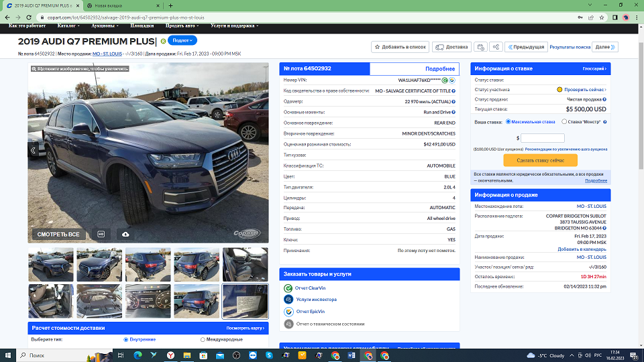Click the EpicVin shield icon beside VIN
This screenshot has width=644, height=362.
(451, 80)
